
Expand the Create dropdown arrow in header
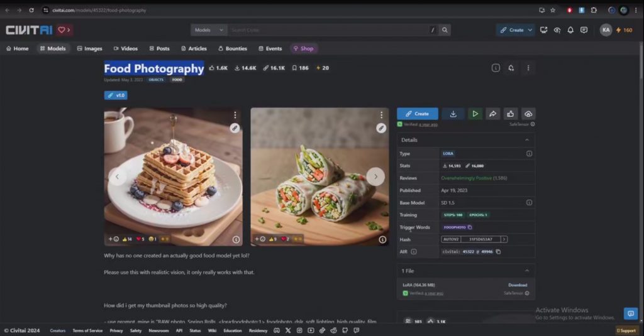(530, 30)
